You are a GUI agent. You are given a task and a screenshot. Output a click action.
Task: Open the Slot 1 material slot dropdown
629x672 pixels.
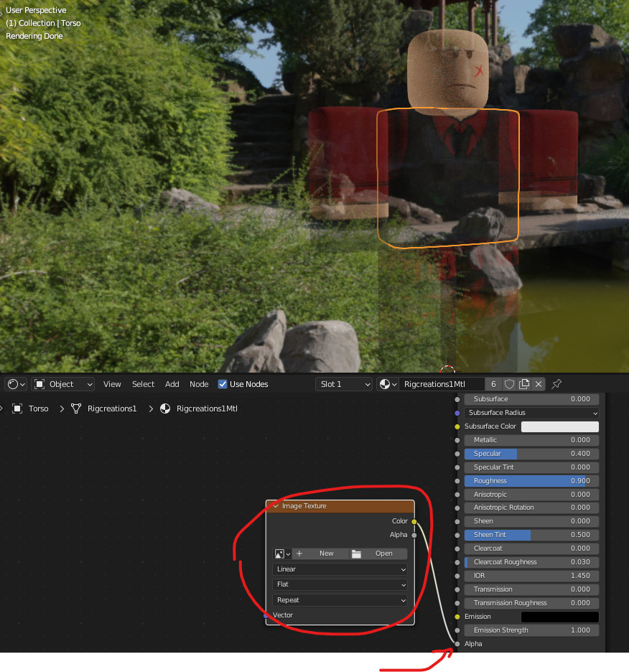click(343, 384)
